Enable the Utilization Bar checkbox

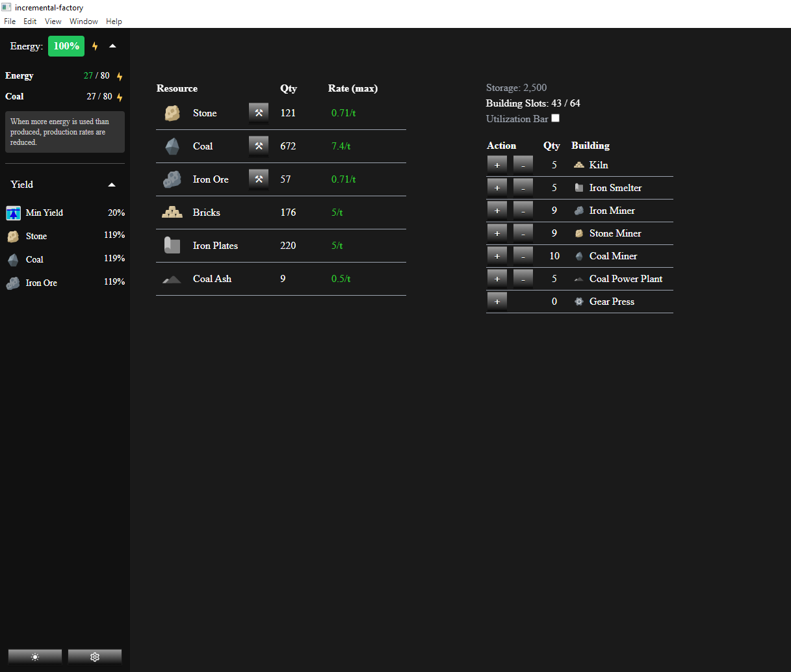pos(556,118)
